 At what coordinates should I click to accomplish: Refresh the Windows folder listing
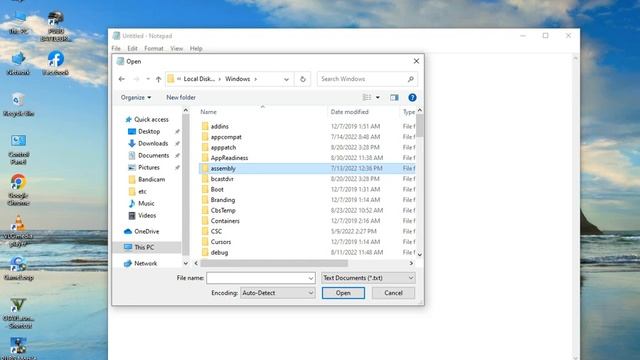coord(302,79)
